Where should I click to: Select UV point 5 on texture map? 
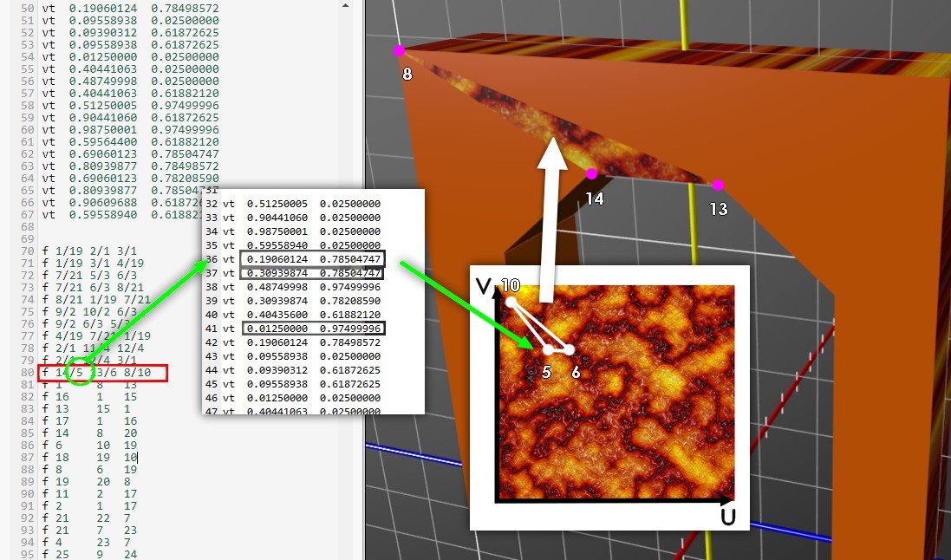548,349
